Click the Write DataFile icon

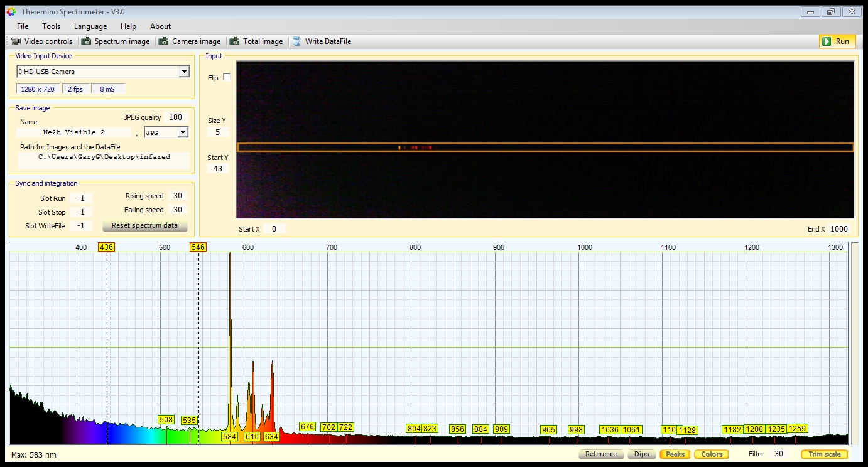coord(296,41)
